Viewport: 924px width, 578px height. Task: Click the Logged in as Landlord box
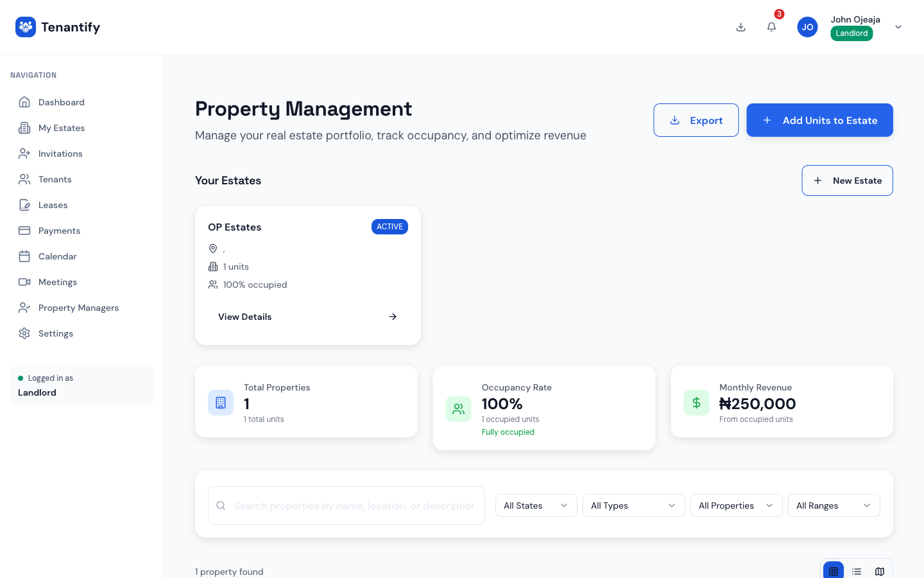[81, 386]
